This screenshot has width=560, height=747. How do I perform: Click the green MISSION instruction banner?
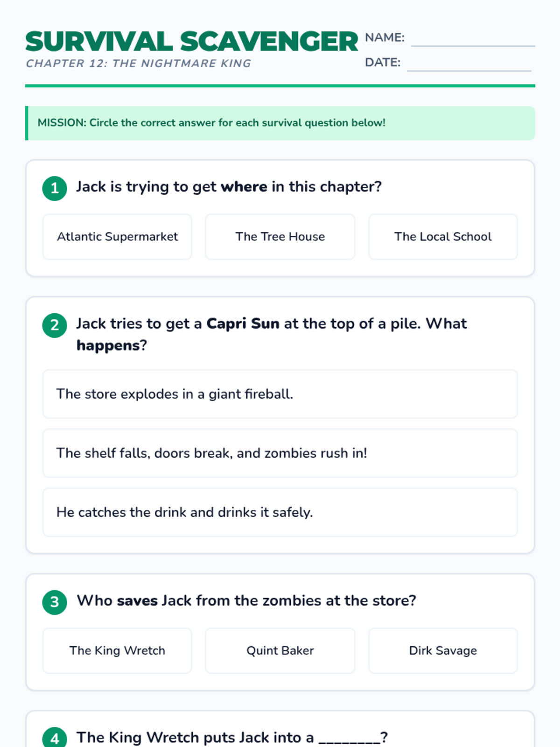[280, 123]
